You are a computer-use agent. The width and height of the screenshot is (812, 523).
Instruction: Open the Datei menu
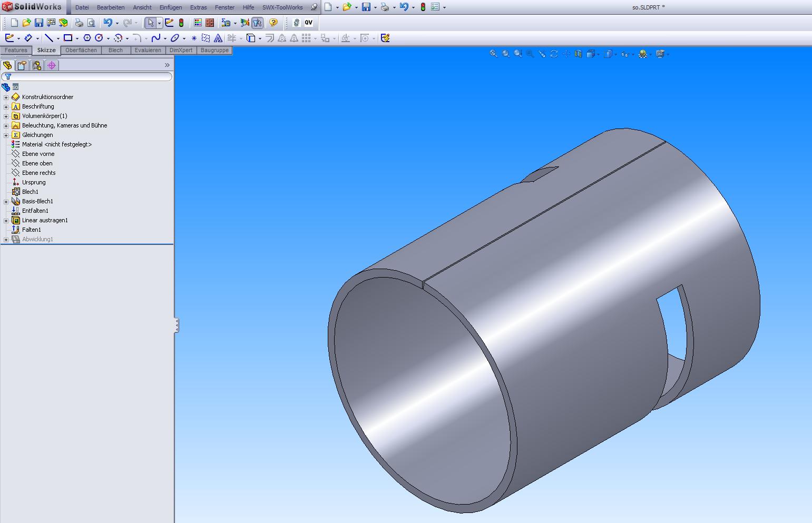(x=82, y=7)
